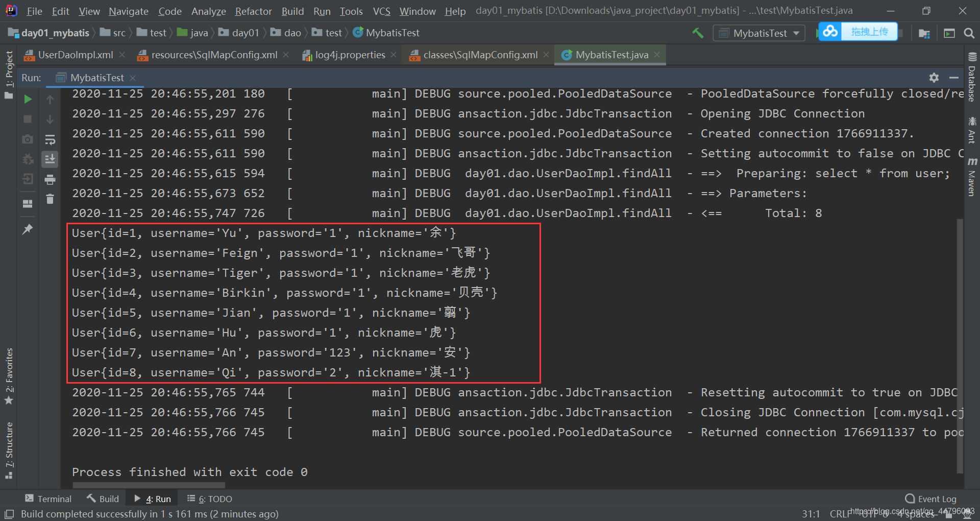This screenshot has width=980, height=521.
Task: Click the camera Dump Threads icon
Action: [28, 139]
